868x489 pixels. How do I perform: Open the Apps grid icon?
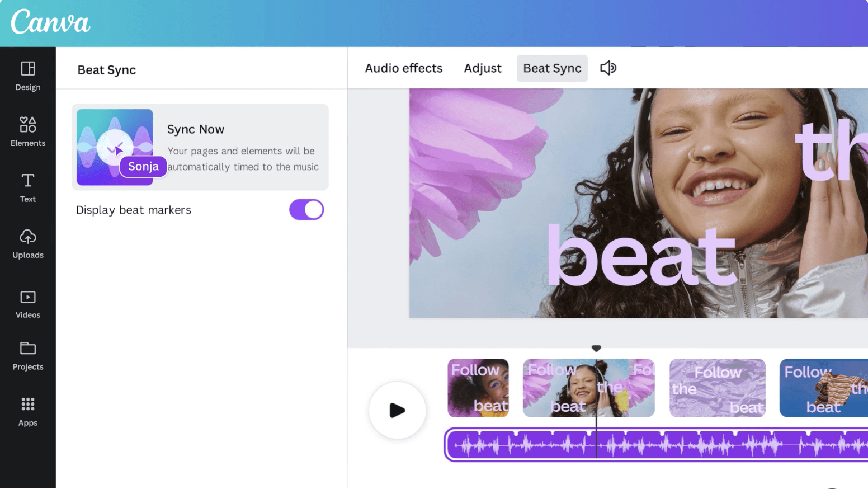click(28, 412)
